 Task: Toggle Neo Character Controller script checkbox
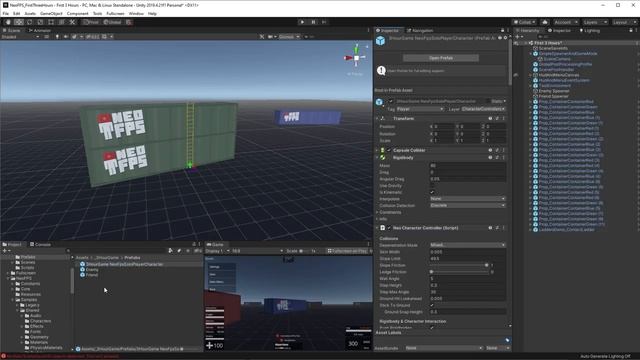point(389,228)
